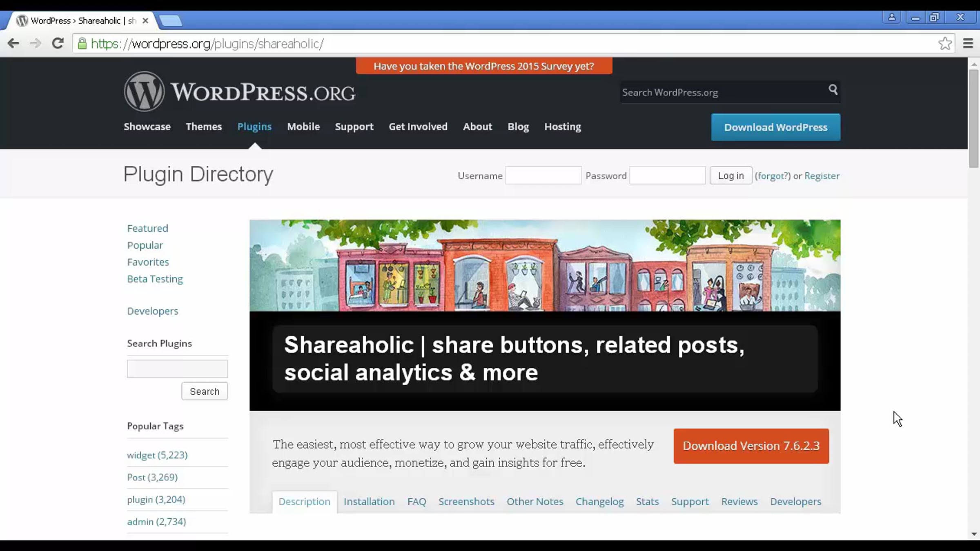980x551 pixels.
Task: Open a new browser tab
Action: [170, 20]
